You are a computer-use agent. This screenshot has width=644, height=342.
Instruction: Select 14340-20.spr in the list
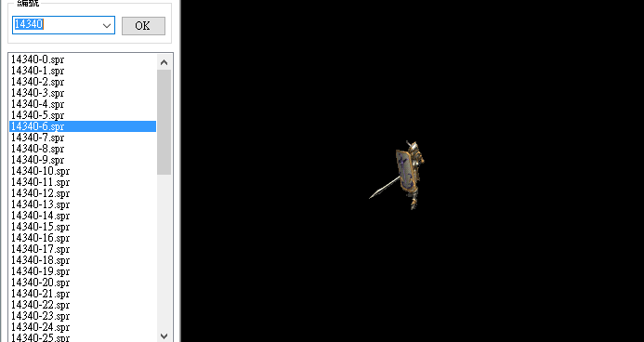(83, 283)
